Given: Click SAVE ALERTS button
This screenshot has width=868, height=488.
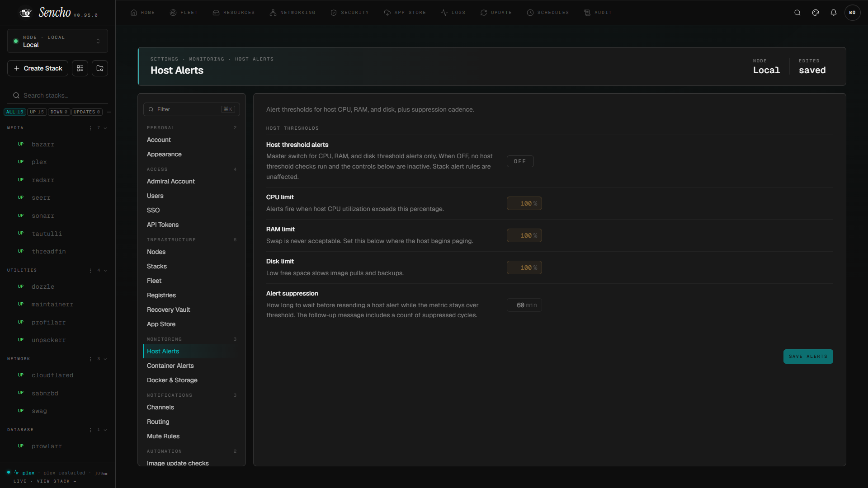Looking at the screenshot, I should (808, 357).
